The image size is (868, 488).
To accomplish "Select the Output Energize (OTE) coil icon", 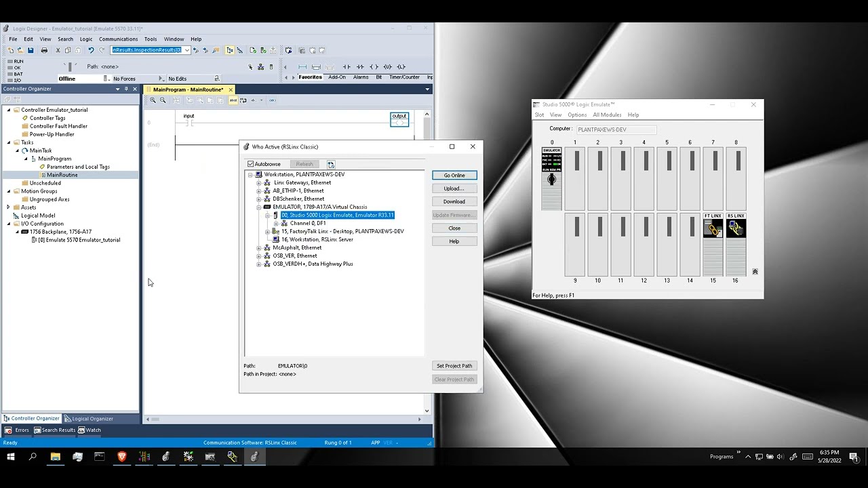I will 374,66.
